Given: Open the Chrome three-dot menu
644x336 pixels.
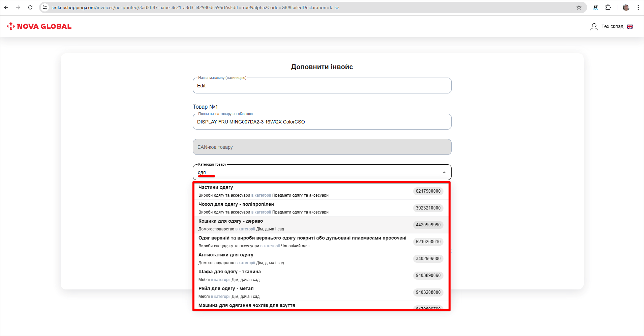Looking at the screenshot, I should click(638, 7).
